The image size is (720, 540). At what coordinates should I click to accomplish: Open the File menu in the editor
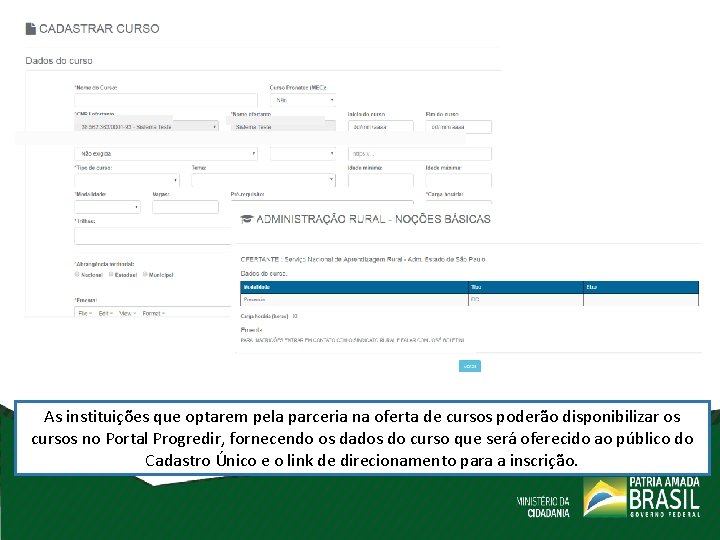pyautogui.click(x=85, y=313)
